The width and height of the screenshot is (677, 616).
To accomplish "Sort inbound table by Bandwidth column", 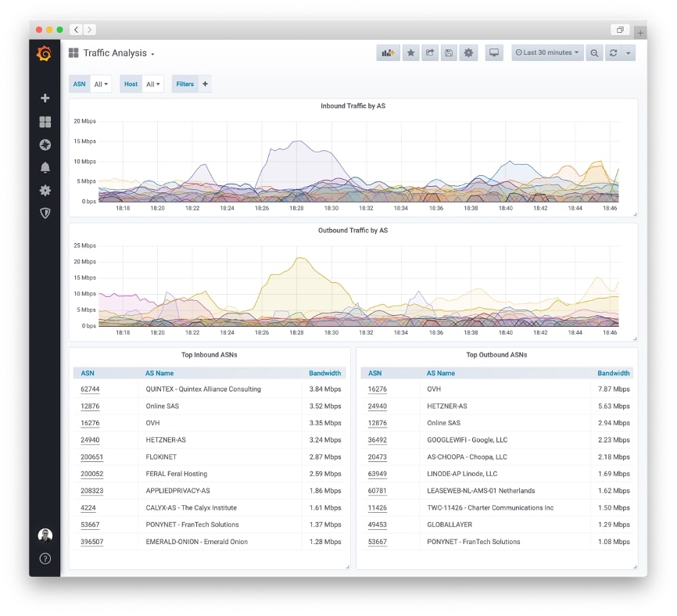I will click(x=324, y=373).
